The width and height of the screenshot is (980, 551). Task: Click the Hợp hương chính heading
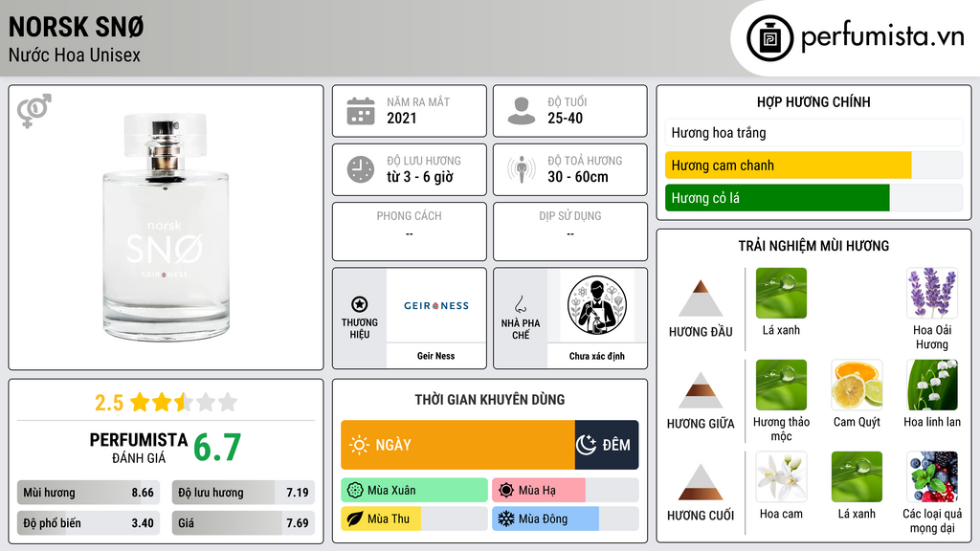[813, 101]
